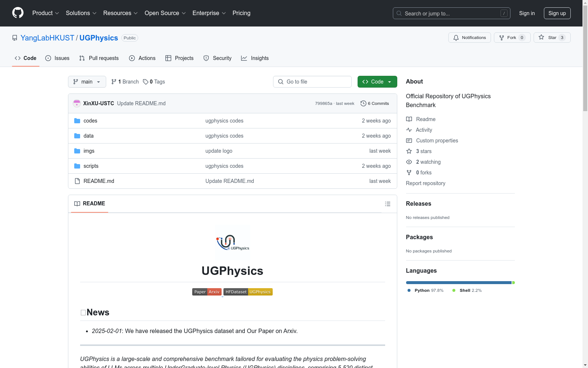Focus the Go to file search field
Viewport: 588px width, 368px height.
tap(312, 82)
